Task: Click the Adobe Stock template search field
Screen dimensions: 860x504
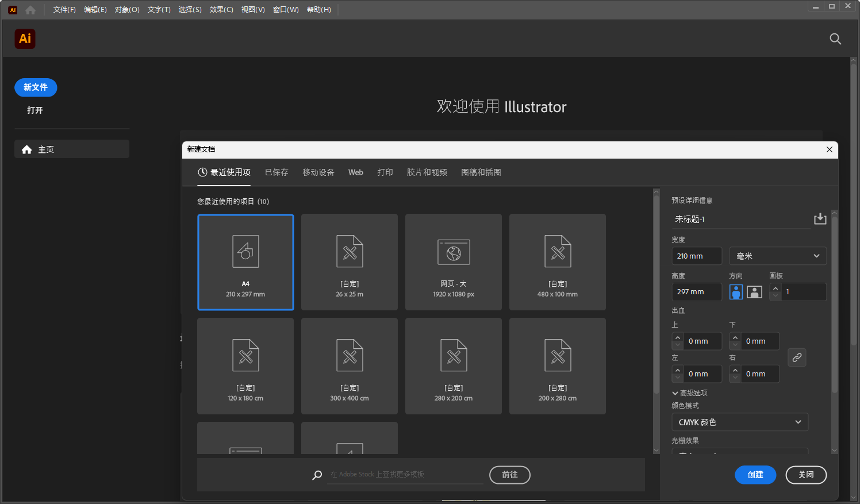Action: pyautogui.click(x=405, y=475)
